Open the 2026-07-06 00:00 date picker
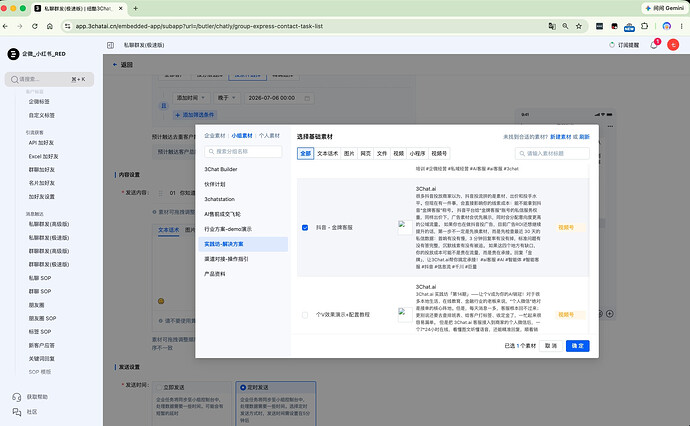The image size is (690, 426). click(x=279, y=98)
